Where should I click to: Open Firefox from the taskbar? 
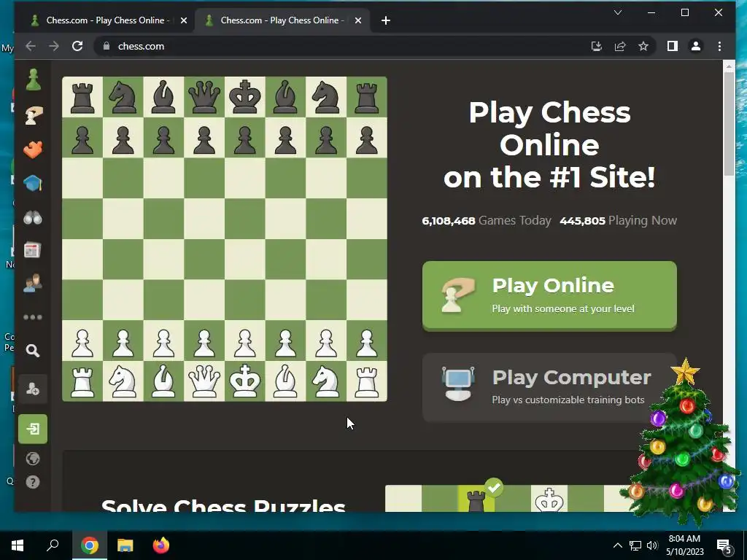tap(161, 545)
